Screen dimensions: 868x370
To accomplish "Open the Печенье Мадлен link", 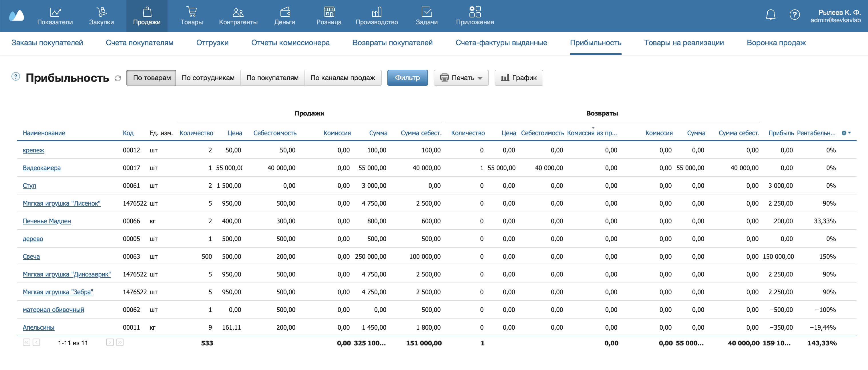I will click(47, 221).
